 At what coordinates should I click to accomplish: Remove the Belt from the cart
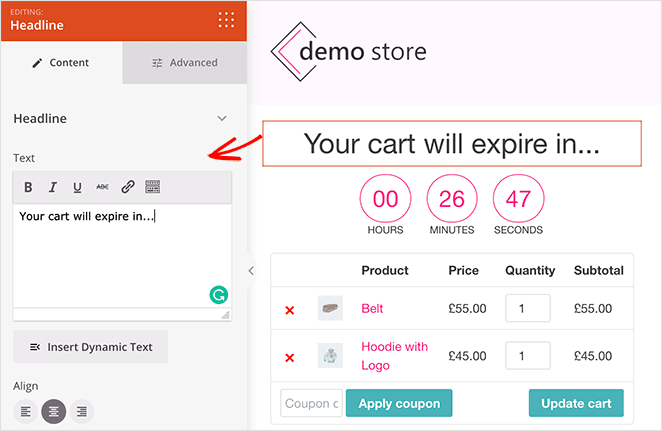[x=290, y=310]
